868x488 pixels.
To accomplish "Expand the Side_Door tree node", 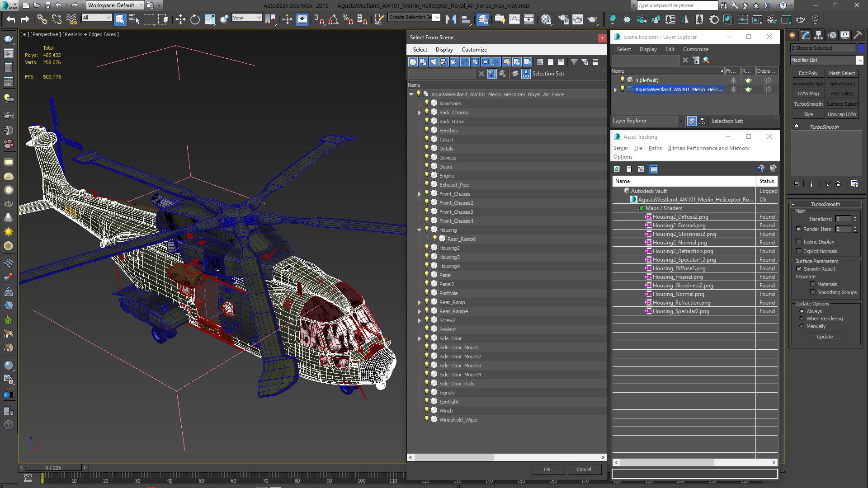I will (x=420, y=338).
